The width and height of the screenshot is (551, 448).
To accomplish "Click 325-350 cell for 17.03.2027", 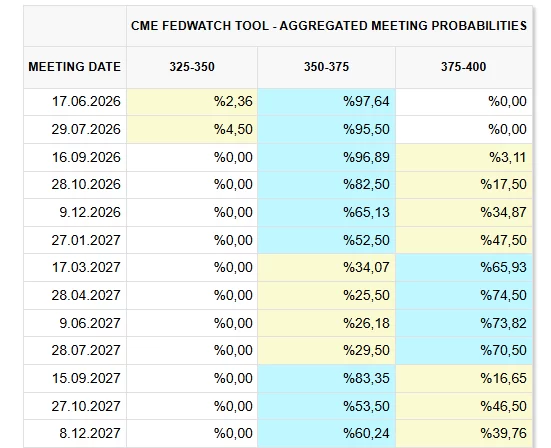I will (192, 268).
